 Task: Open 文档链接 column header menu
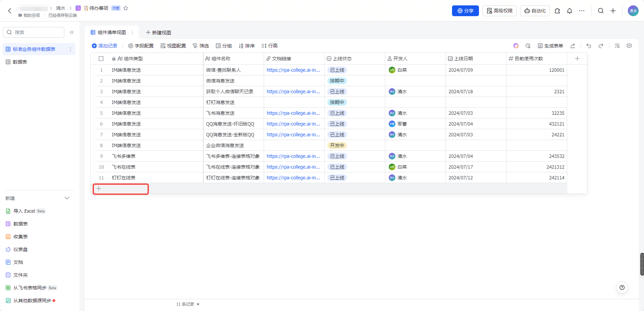(294, 59)
